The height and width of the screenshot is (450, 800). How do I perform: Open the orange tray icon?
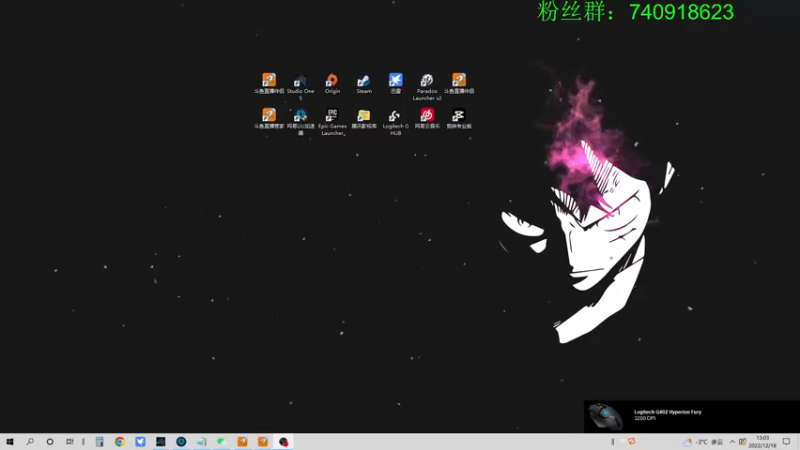click(x=632, y=441)
